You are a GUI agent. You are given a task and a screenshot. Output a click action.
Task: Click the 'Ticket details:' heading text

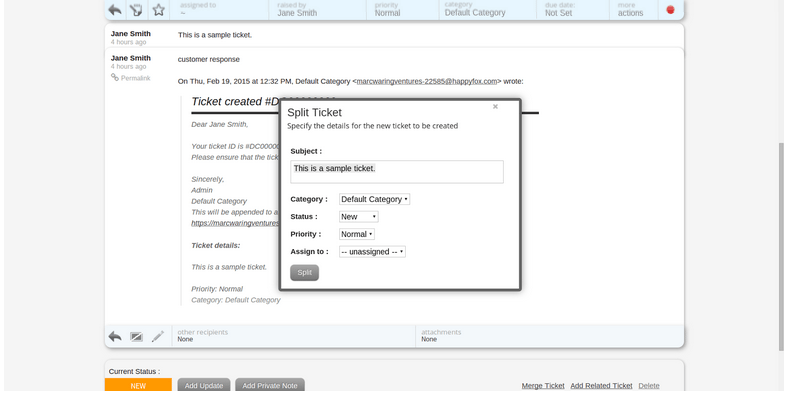pyautogui.click(x=216, y=245)
